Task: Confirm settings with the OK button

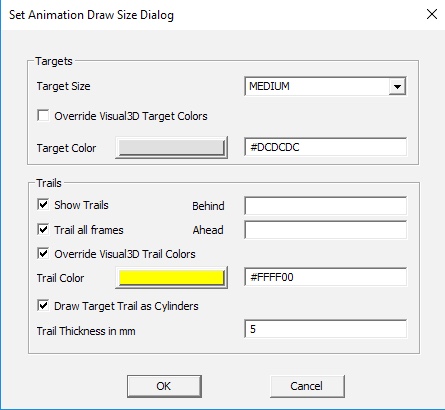Action: tap(164, 386)
